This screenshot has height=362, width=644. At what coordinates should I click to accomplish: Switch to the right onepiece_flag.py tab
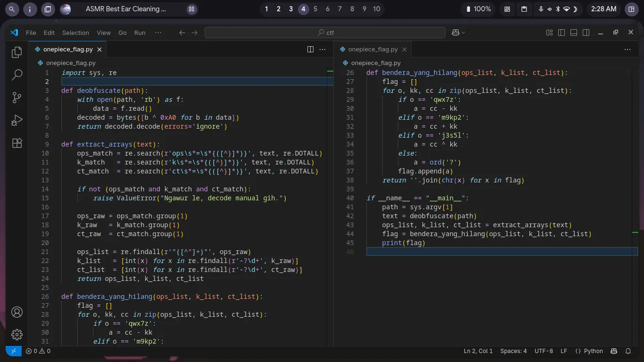click(372, 49)
